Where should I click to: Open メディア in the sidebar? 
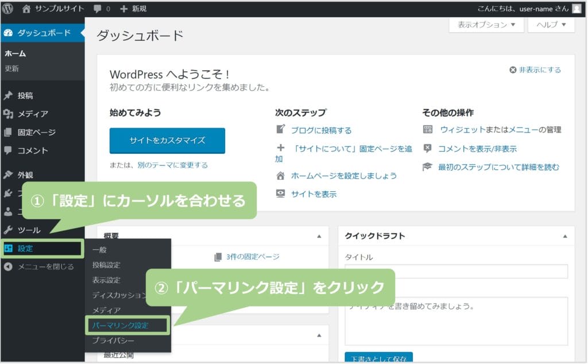(x=32, y=114)
